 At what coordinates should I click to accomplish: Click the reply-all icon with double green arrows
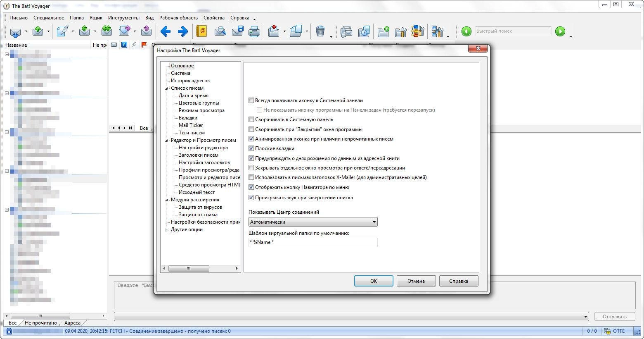coord(107,31)
